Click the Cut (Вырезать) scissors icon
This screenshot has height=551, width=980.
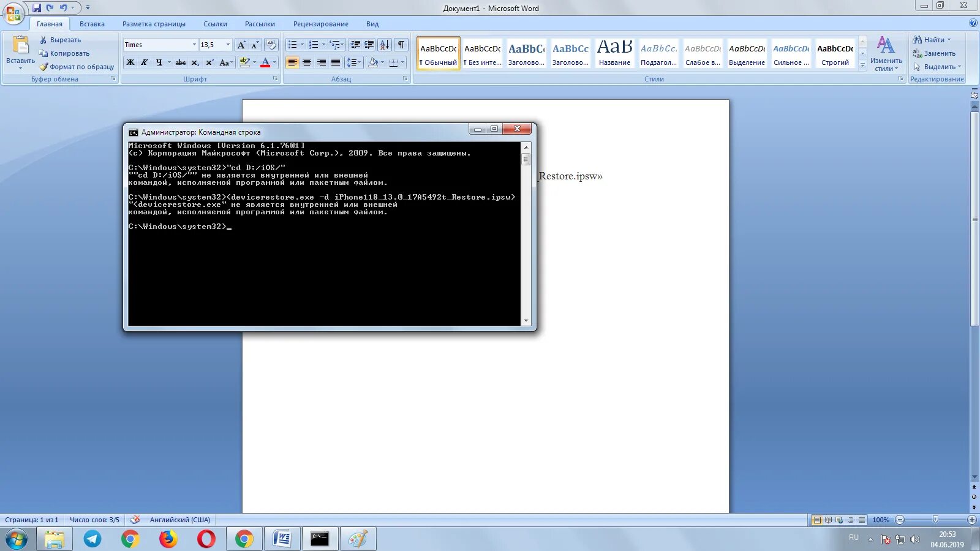(43, 40)
